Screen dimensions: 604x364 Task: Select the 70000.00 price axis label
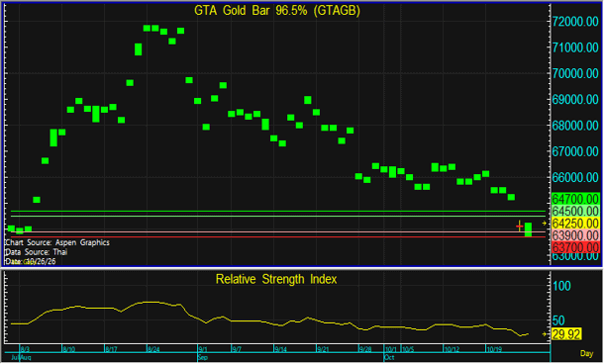[575, 73]
